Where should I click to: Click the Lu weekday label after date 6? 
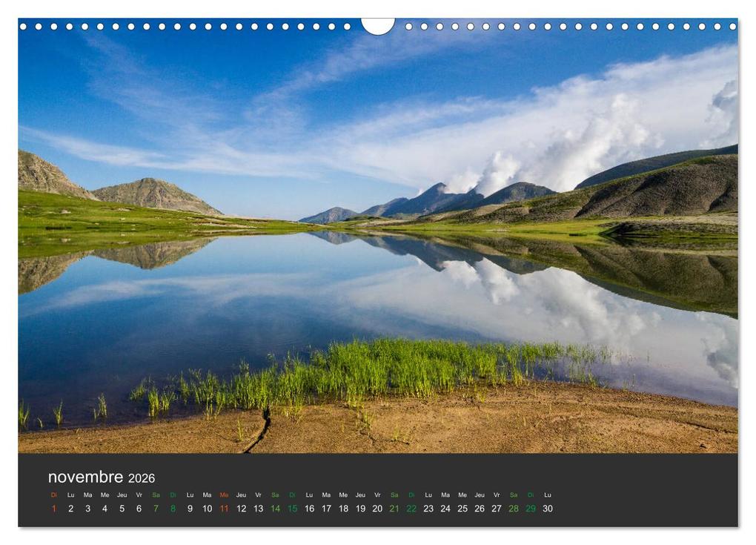[188, 492]
